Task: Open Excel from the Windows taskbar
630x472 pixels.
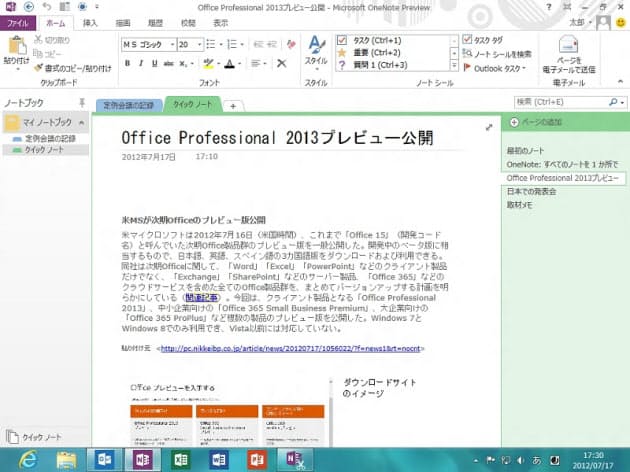Action: pos(179,459)
